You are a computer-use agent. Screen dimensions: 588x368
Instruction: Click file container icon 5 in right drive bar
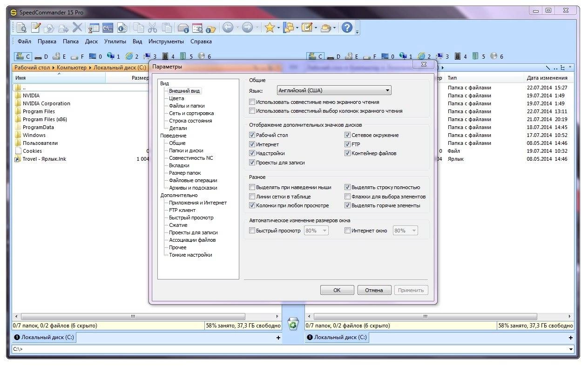[479, 56]
